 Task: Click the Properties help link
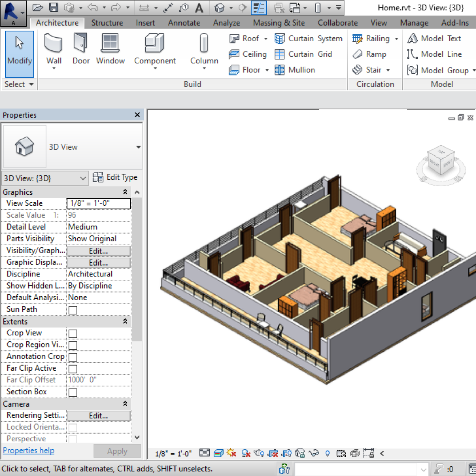pos(28,451)
